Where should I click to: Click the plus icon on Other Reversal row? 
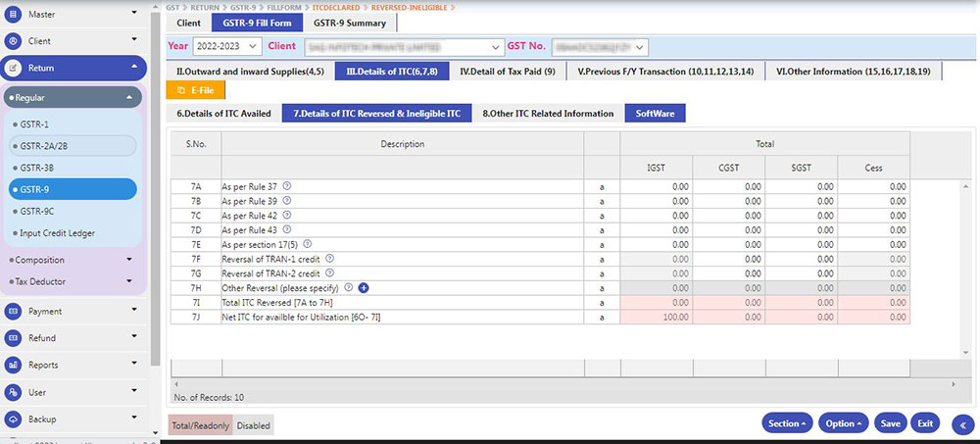point(364,288)
